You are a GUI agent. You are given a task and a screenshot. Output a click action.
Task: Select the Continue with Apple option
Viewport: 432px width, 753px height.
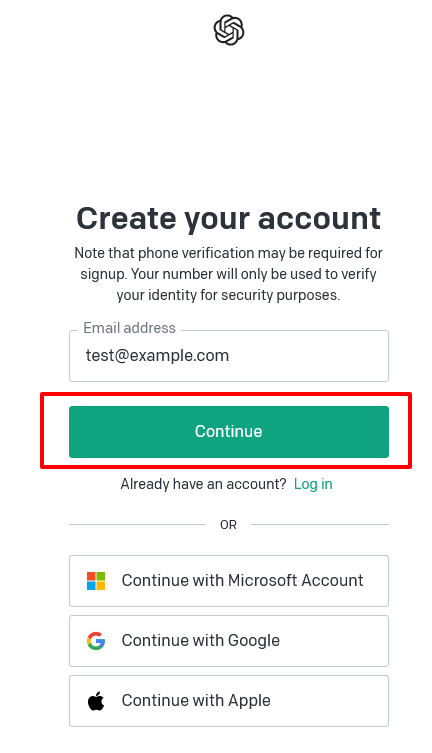tap(228, 701)
